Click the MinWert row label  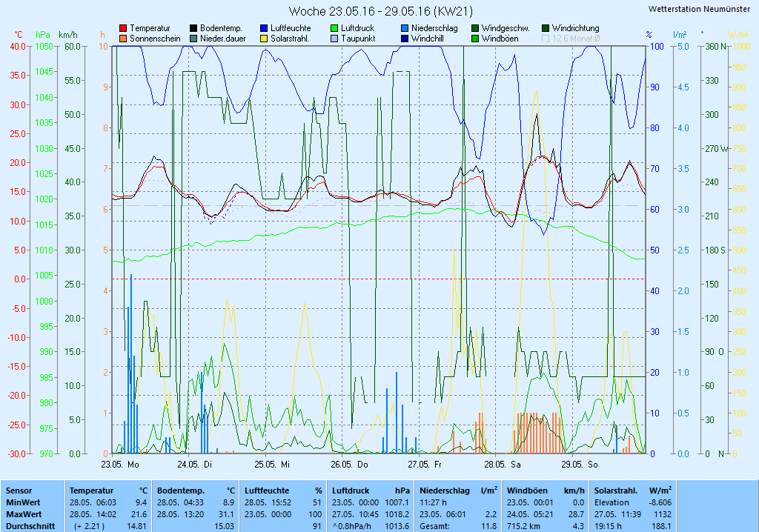point(23,502)
